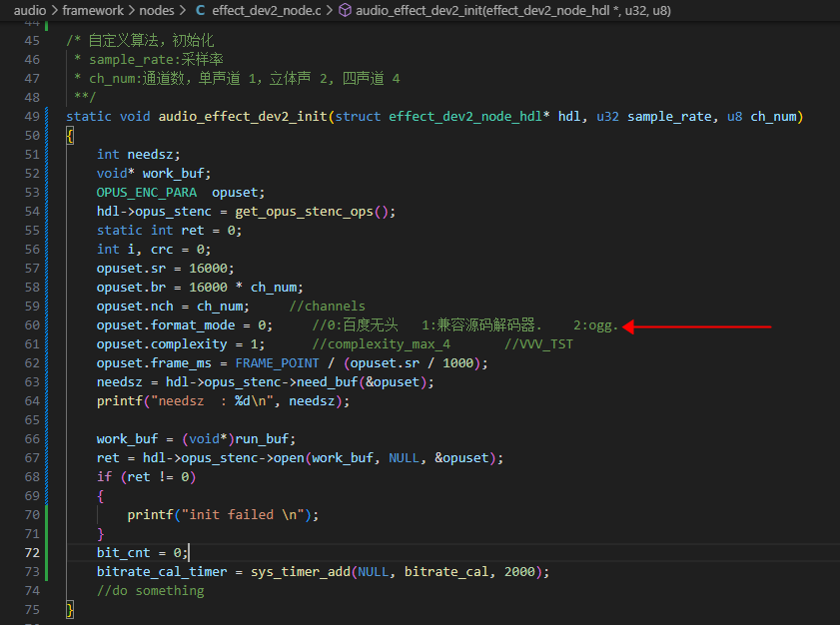Click "needsz" declaration on line 51
Screen dimensions: 840x625
click(150, 154)
